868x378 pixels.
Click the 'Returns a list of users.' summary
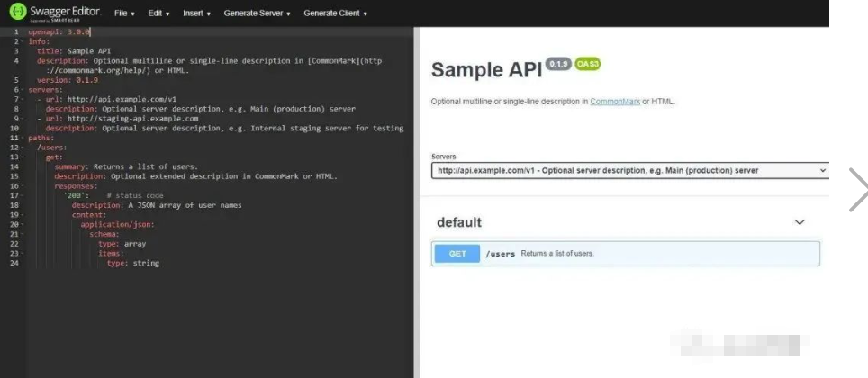pyautogui.click(x=557, y=254)
